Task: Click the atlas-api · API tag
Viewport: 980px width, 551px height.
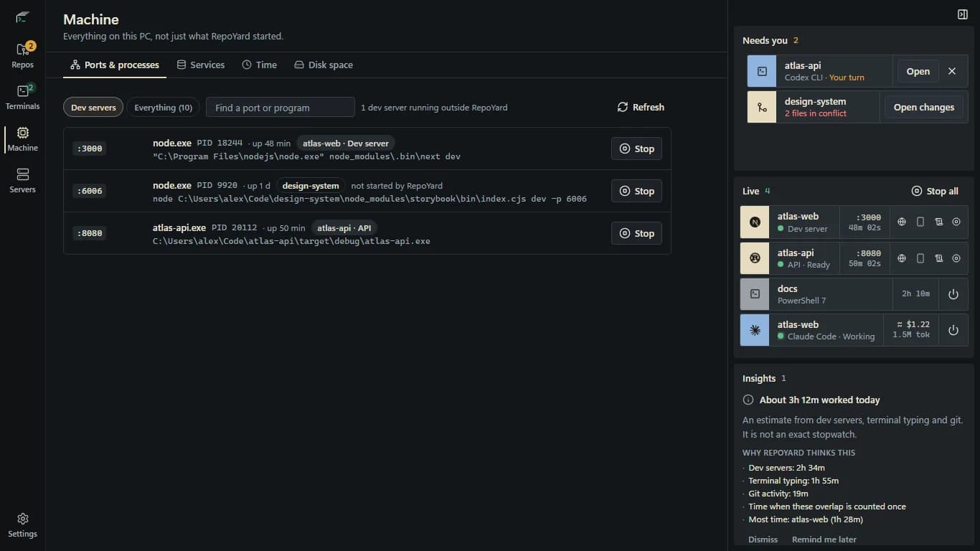Action: click(x=344, y=228)
